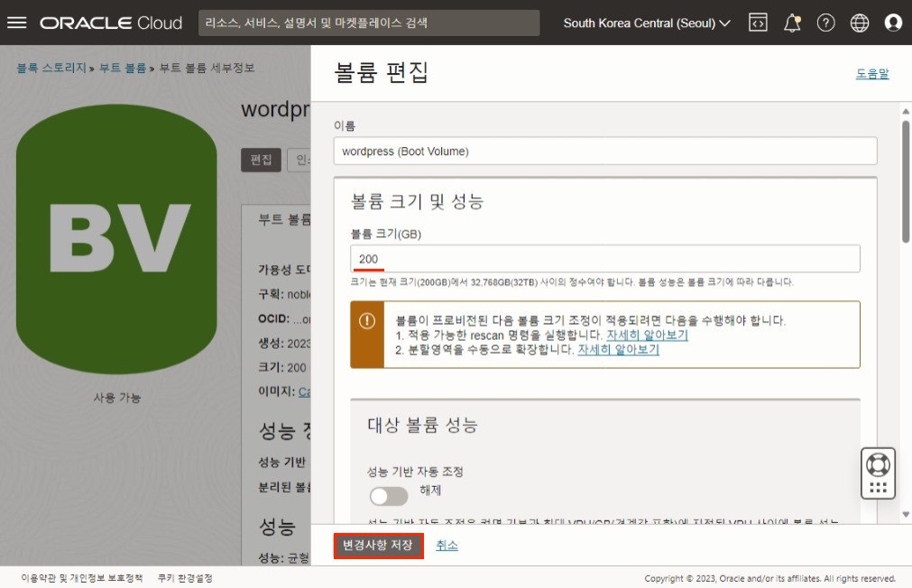912x588 pixels.
Task: Open Cloud Shell developer tools icon
Action: (758, 23)
